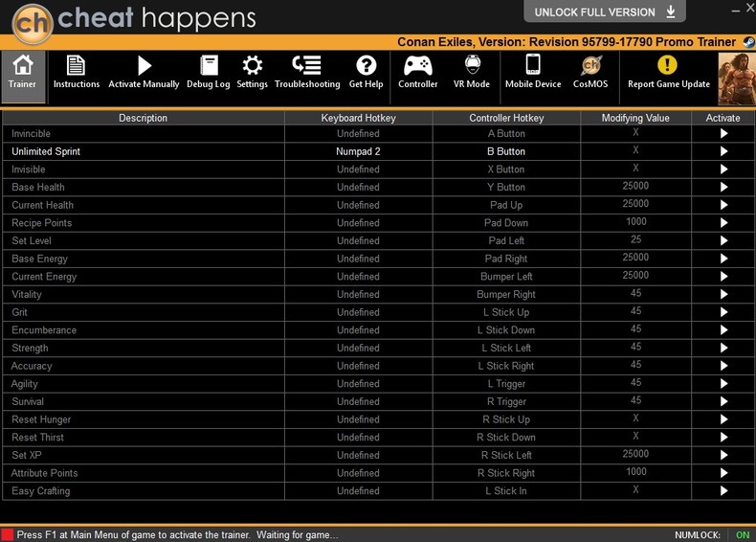Image resolution: width=756 pixels, height=542 pixels.
Task: Activate the Reset Thirst cheat arrow
Action: 723,438
